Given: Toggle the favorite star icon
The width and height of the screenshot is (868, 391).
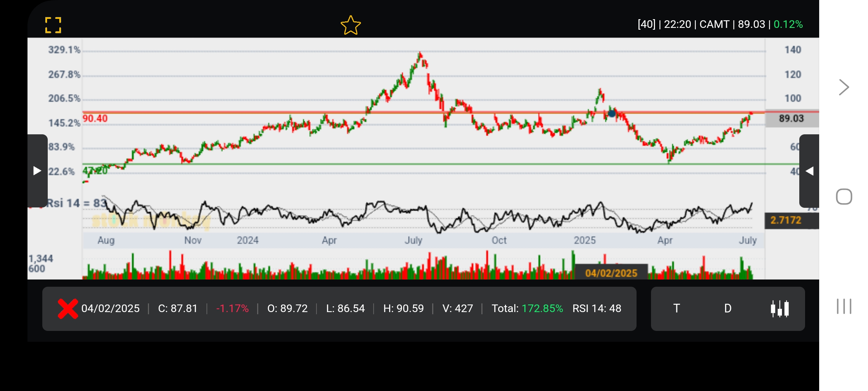Looking at the screenshot, I should click(x=350, y=25).
